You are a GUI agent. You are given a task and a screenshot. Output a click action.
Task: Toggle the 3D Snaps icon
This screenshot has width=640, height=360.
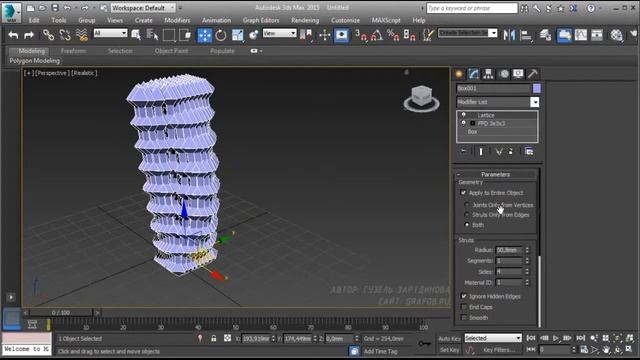tap(360, 35)
